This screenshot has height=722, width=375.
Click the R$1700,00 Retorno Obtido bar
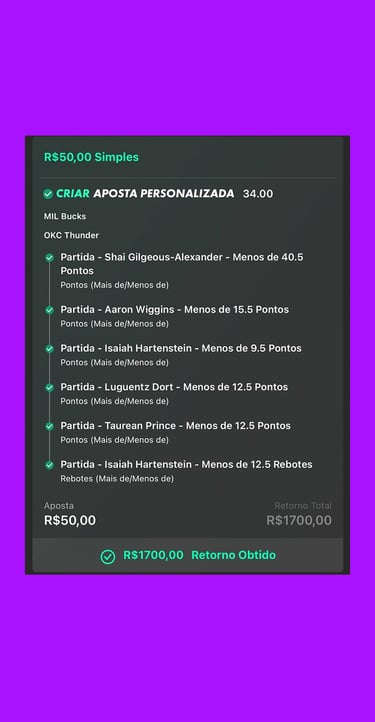pyautogui.click(x=188, y=555)
